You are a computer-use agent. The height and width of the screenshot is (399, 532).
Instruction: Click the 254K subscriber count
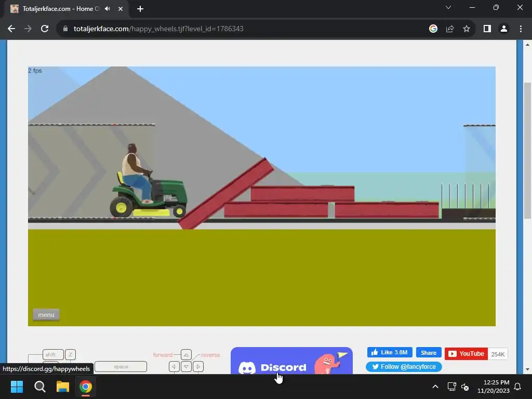click(x=498, y=354)
